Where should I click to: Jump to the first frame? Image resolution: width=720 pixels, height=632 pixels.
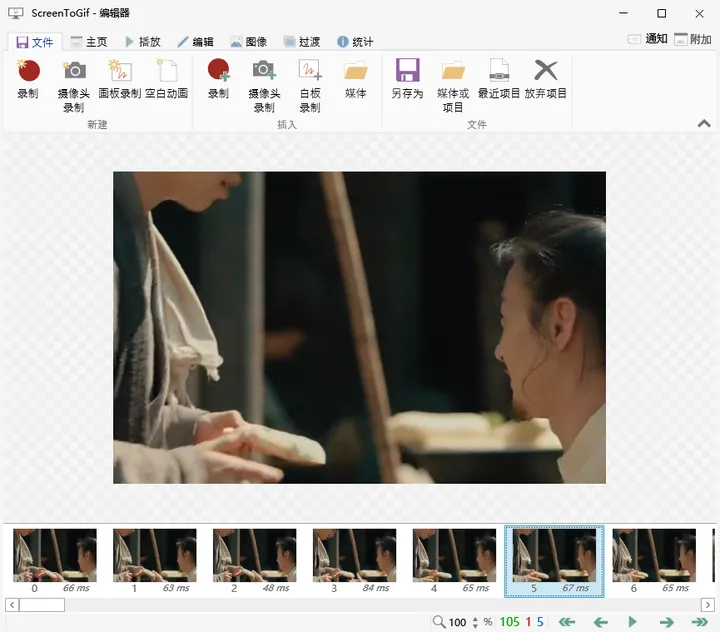pos(567,622)
